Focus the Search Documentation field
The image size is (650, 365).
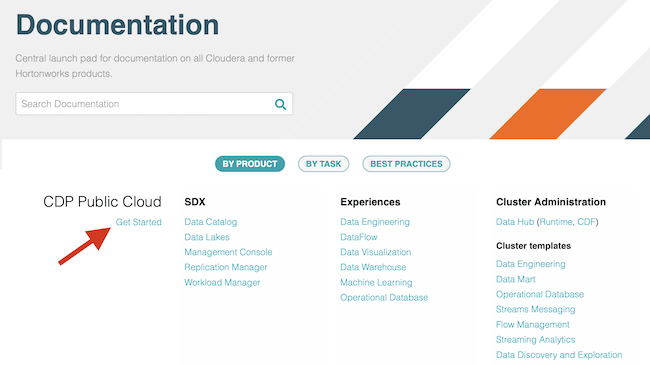tap(154, 104)
